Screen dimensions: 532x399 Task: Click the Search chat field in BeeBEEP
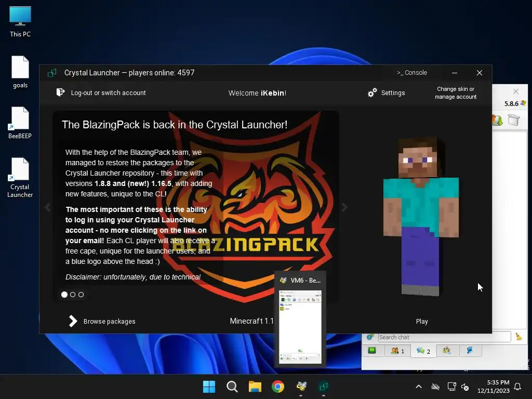point(444,337)
